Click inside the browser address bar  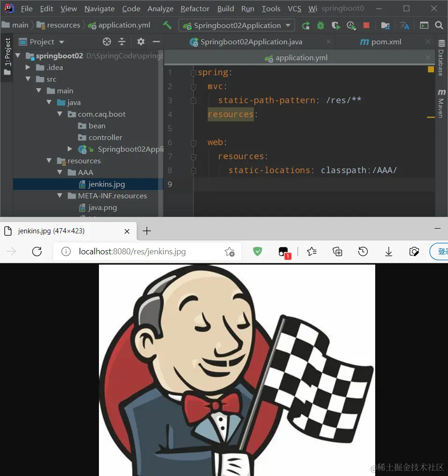coord(140,252)
